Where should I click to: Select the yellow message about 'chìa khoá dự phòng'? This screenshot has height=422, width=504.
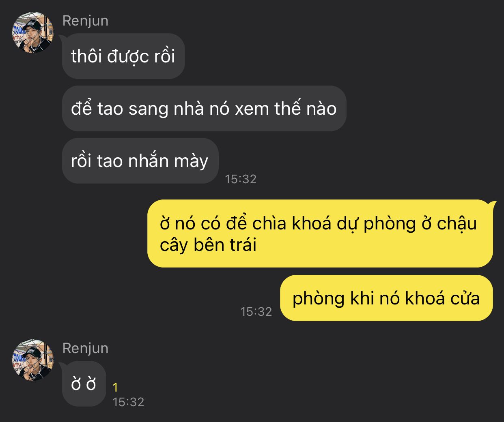click(x=320, y=233)
